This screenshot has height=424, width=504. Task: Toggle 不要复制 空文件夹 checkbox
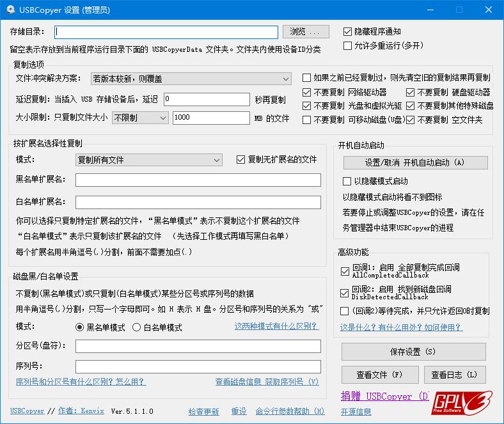click(410, 120)
